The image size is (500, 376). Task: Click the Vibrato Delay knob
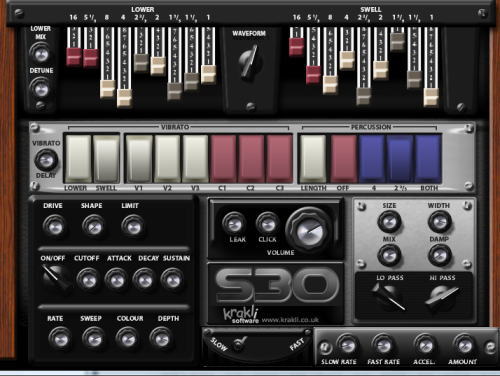(x=46, y=160)
